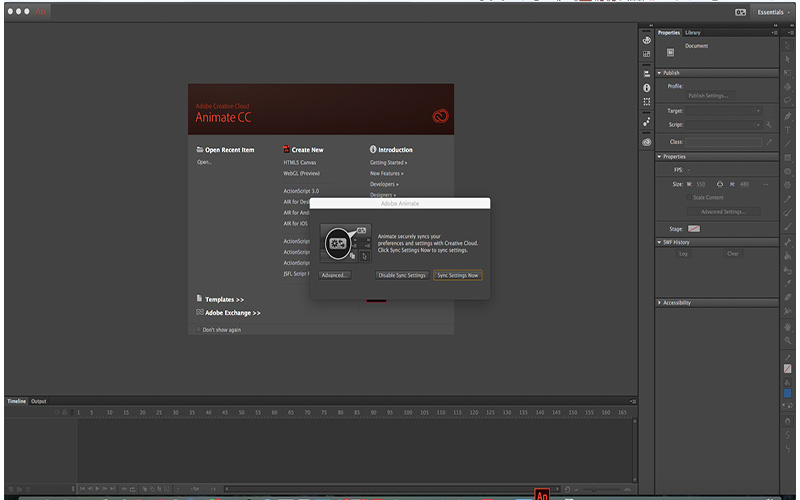Select the Free Transform tool
Viewport: 800px width, 500px height.
tap(787, 73)
